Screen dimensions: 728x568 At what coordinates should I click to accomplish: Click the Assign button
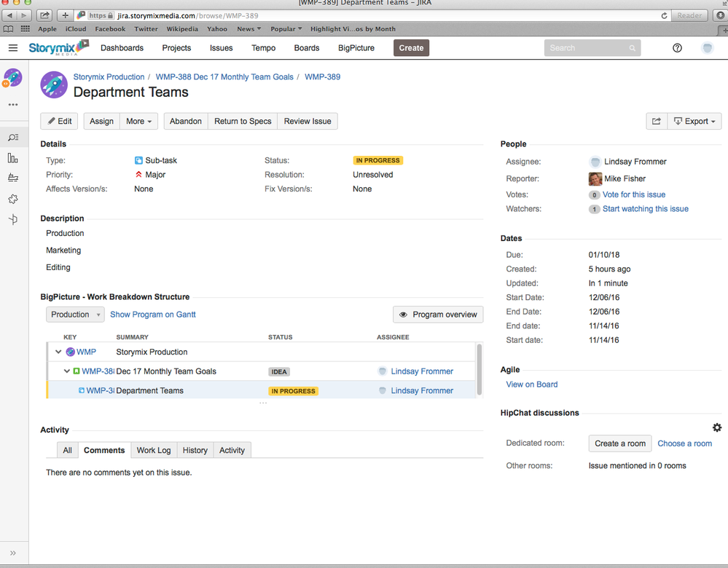coord(102,121)
